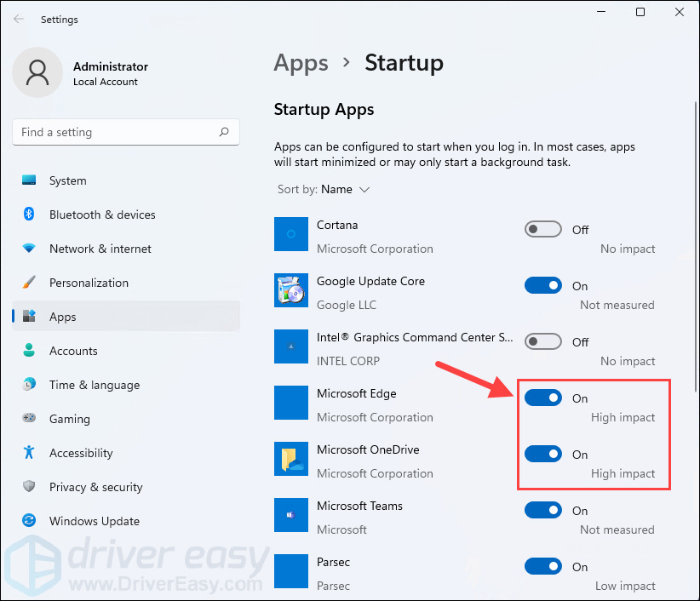Screen dimensions: 700x601
Task: Click the Google Update Core name
Action: coord(370,281)
